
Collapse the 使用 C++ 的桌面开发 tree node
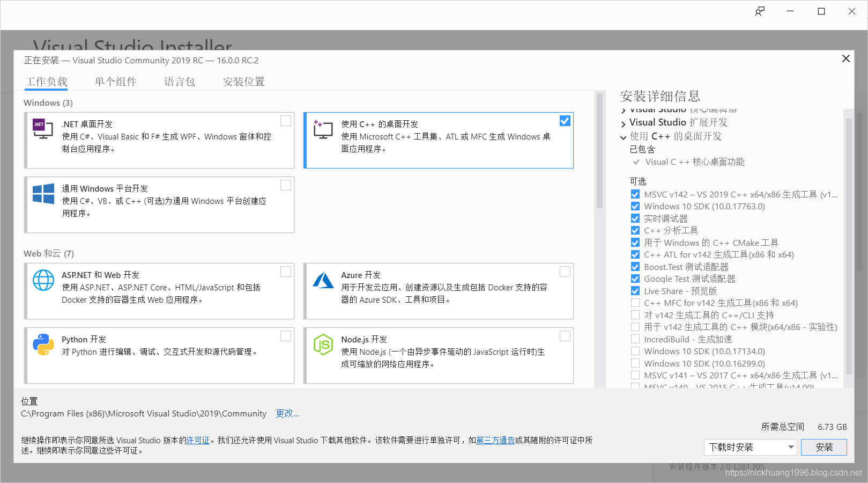point(624,137)
